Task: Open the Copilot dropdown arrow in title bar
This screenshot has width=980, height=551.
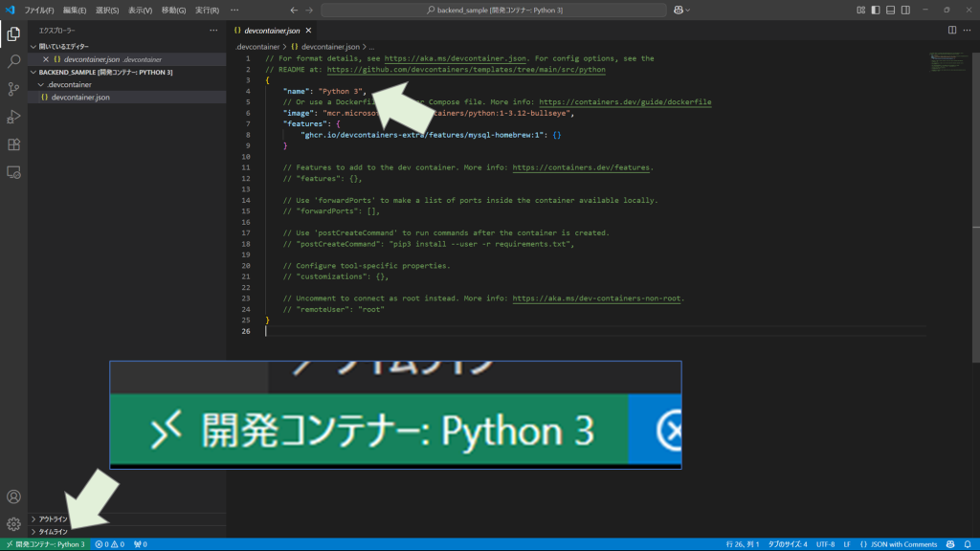Action: pyautogui.click(x=688, y=10)
